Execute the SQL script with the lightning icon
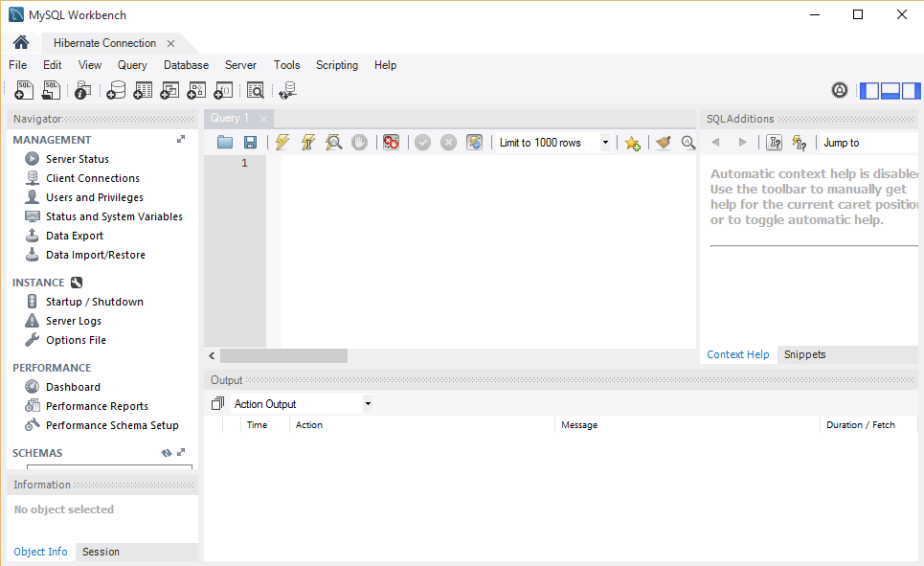 (x=282, y=142)
